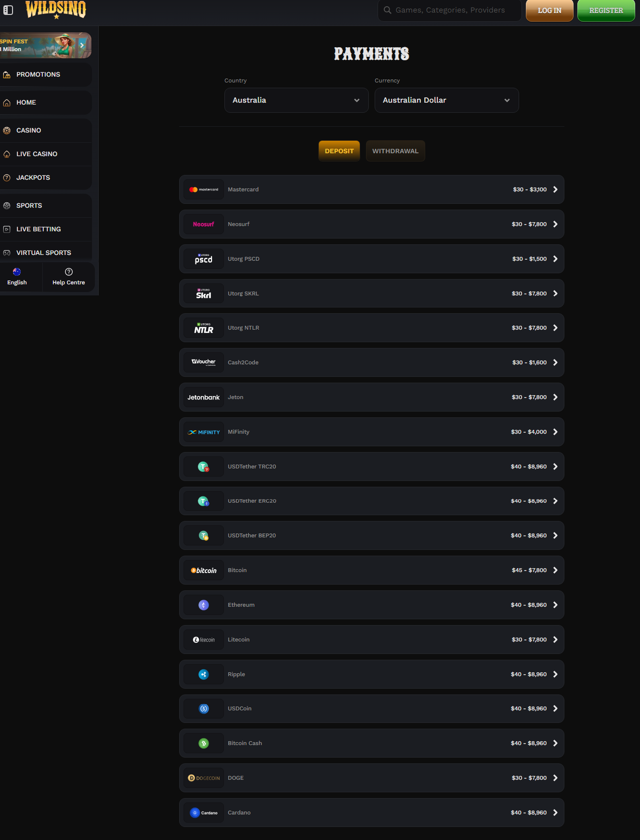This screenshot has height=840, width=640.
Task: Click the Help Centre question icon
Action: click(69, 272)
